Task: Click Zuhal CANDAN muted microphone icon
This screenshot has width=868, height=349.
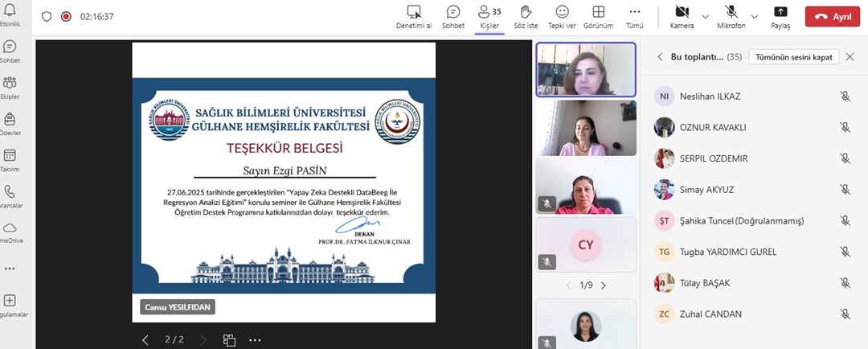Action: pyautogui.click(x=845, y=314)
